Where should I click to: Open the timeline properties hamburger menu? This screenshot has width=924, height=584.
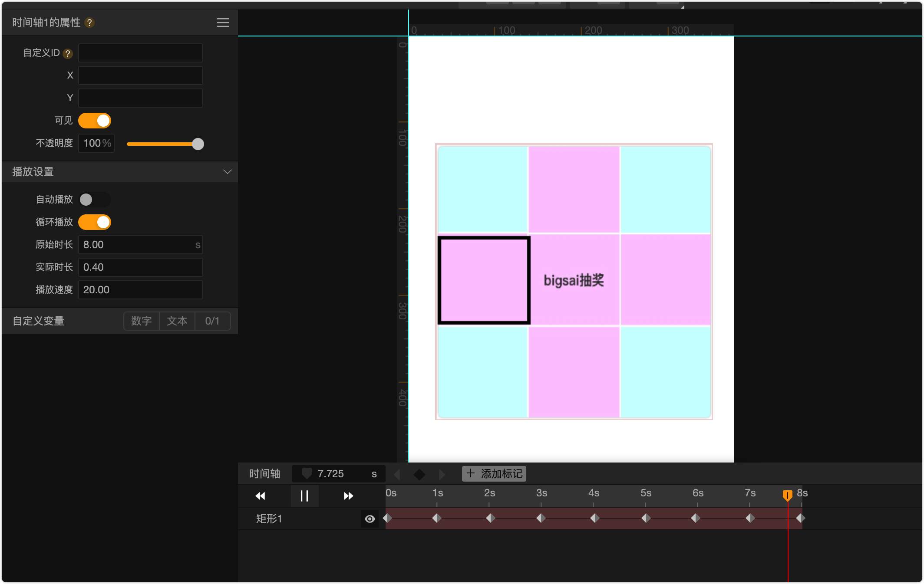(x=223, y=23)
